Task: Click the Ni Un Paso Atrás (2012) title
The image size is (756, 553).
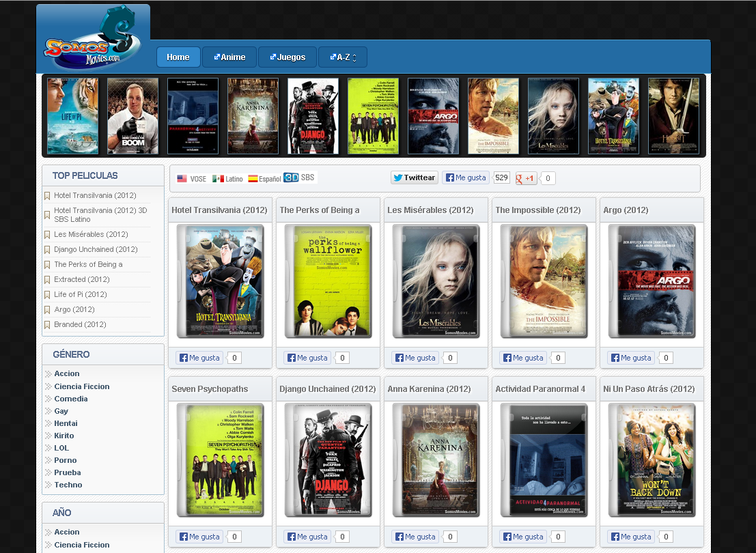Action: pyautogui.click(x=649, y=388)
